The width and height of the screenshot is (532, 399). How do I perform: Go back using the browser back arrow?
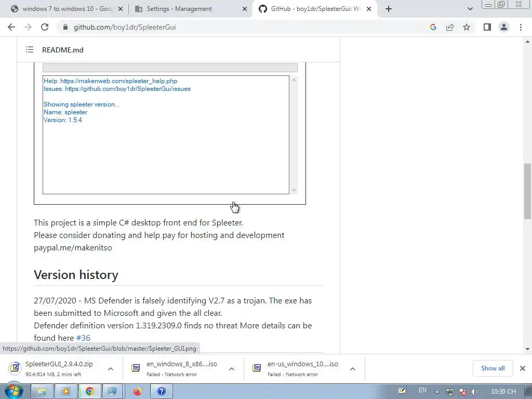[x=11, y=27]
